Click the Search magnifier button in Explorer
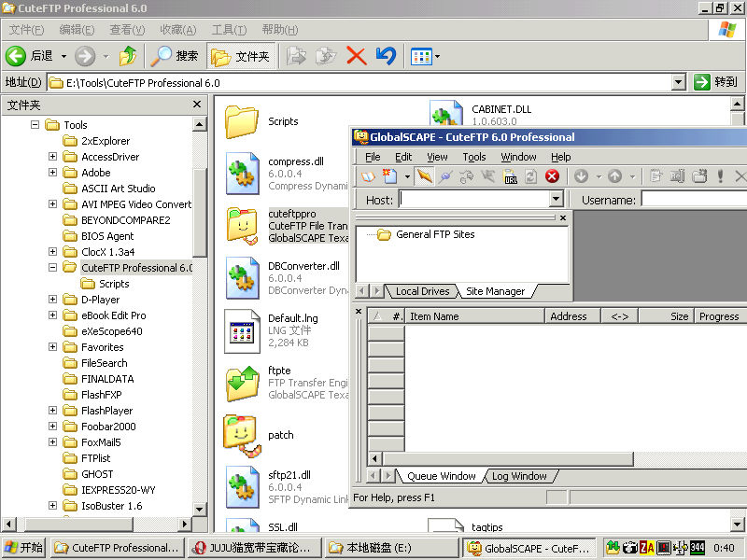Viewport: 747px width, 560px height. [x=174, y=56]
